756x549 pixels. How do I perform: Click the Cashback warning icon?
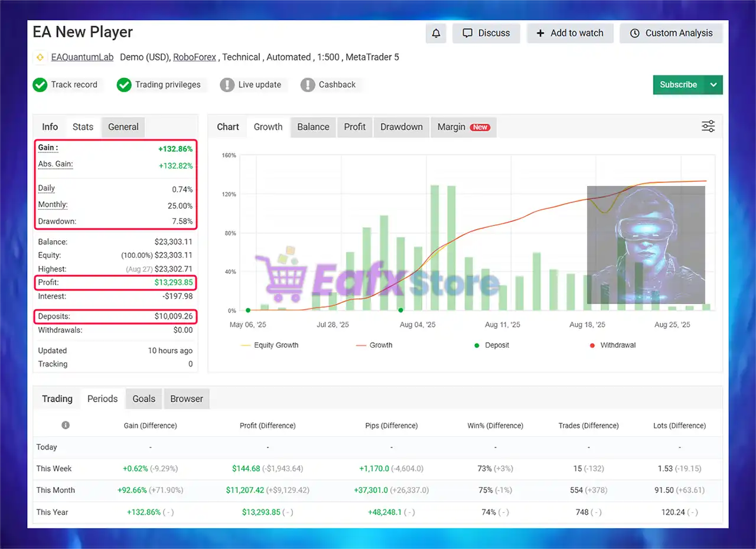coord(307,85)
